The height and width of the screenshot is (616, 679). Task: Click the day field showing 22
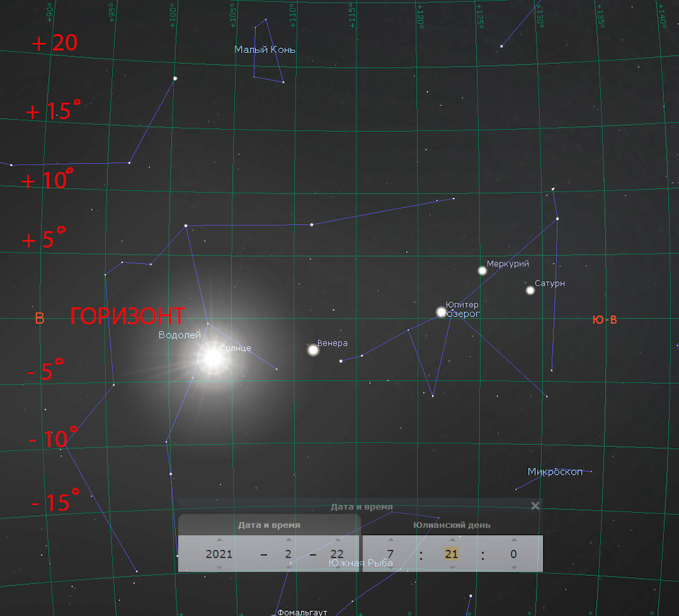337,554
